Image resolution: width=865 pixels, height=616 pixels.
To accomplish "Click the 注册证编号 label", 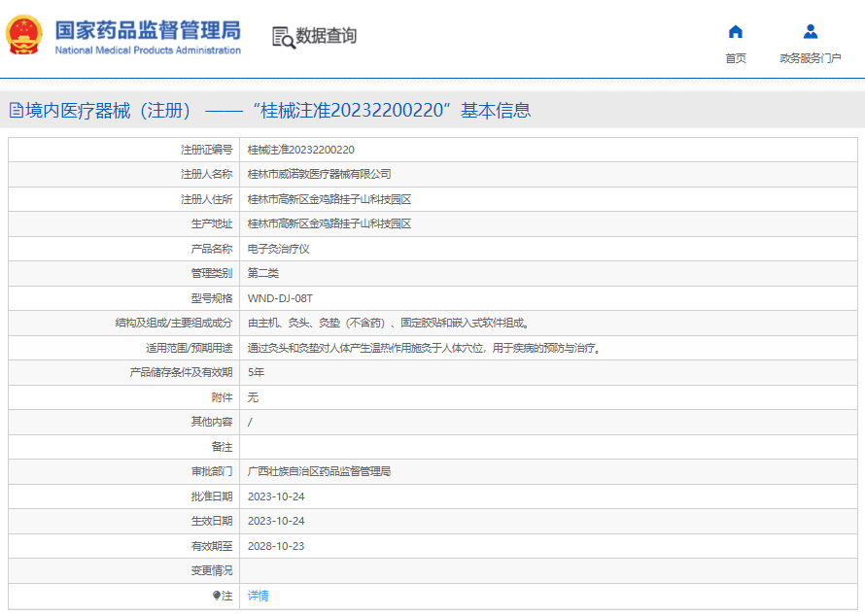I will point(207,150).
